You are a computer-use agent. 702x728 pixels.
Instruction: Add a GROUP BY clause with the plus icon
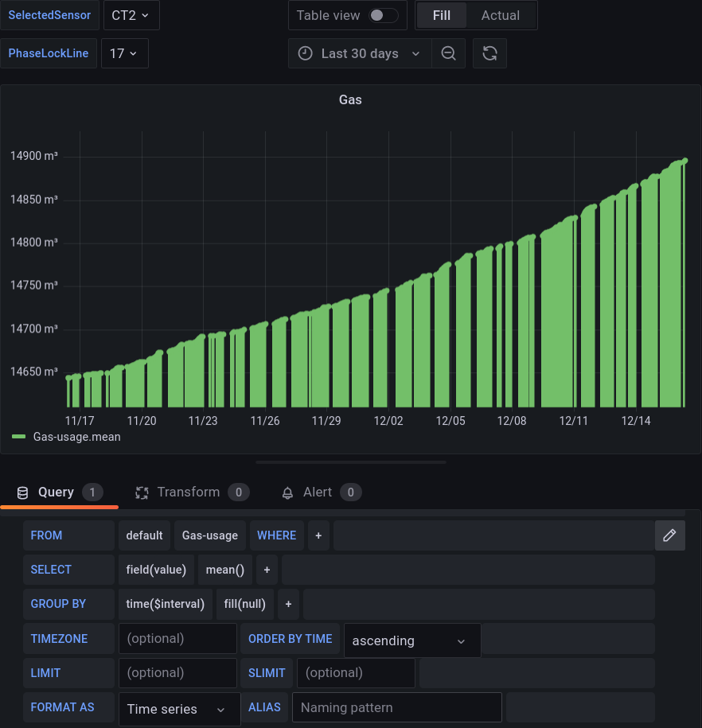point(288,604)
